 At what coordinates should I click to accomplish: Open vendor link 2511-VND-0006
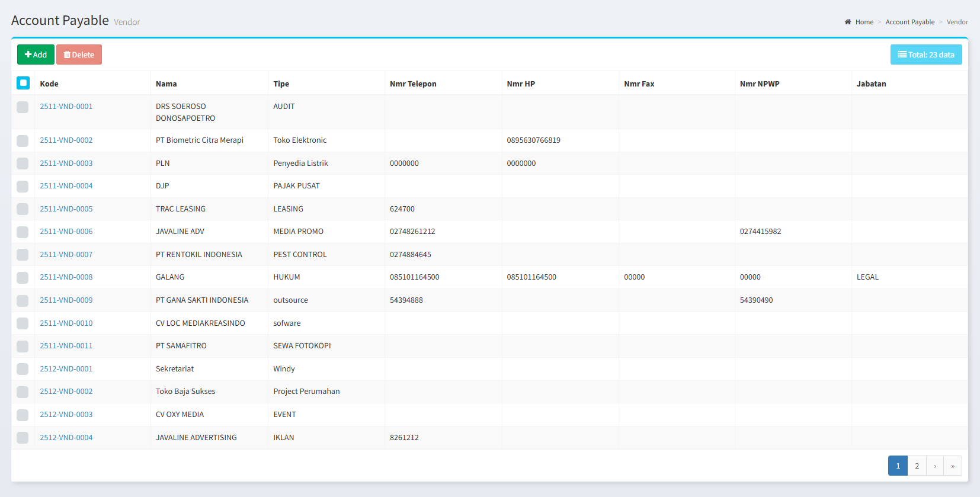coord(66,232)
